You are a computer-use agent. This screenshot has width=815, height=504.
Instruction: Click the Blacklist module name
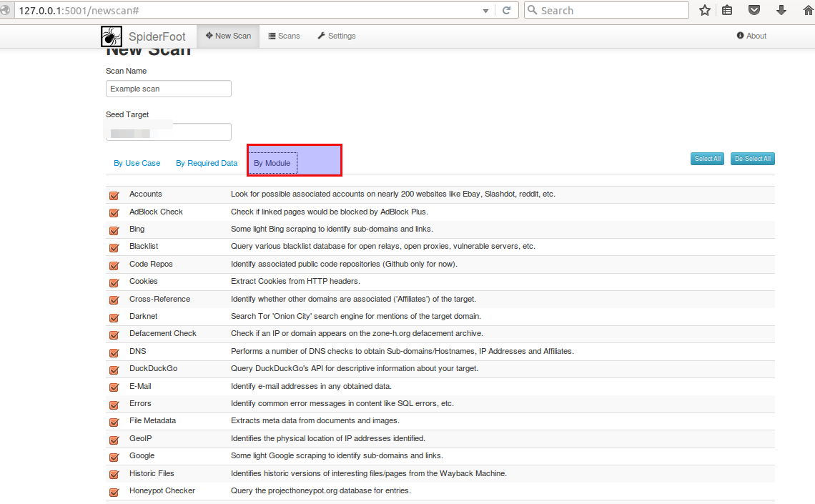tap(144, 247)
